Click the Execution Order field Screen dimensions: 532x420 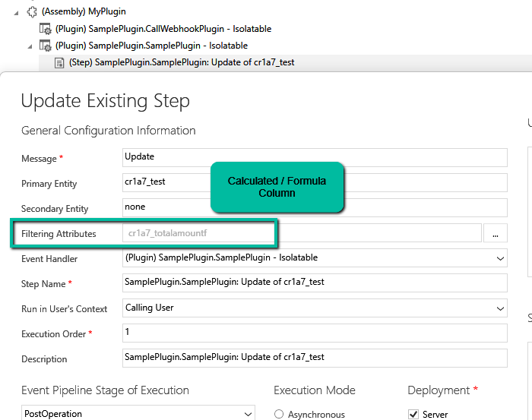click(x=314, y=333)
